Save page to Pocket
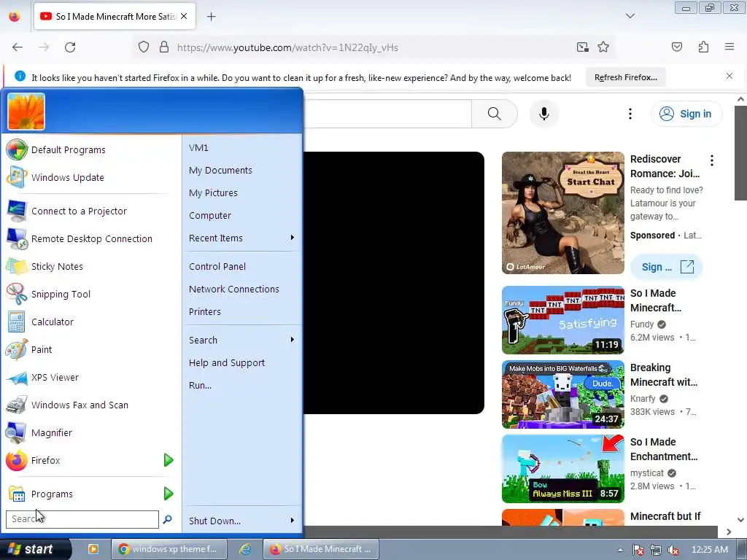This screenshot has height=560, width=747. (676, 47)
